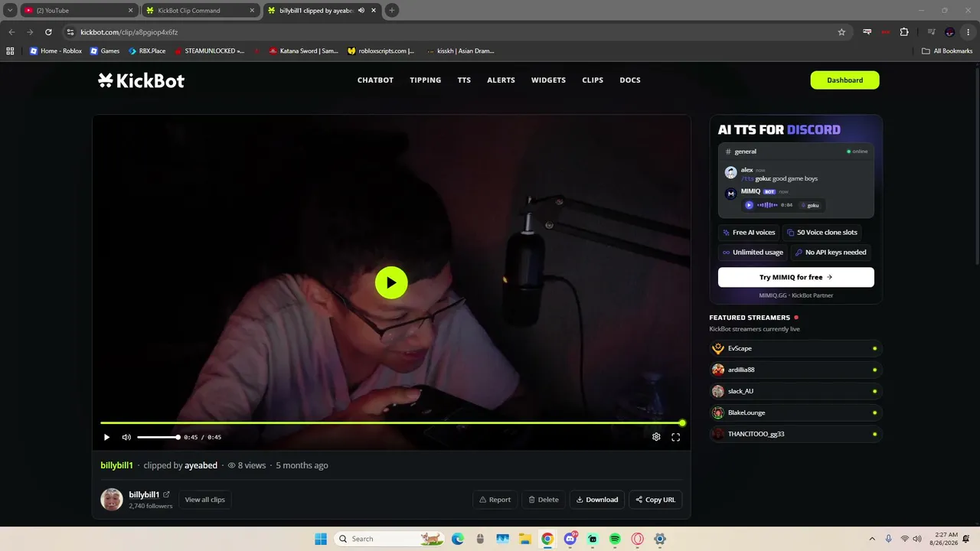Go to the TIPPING page
The image size is (980, 551).
click(426, 80)
